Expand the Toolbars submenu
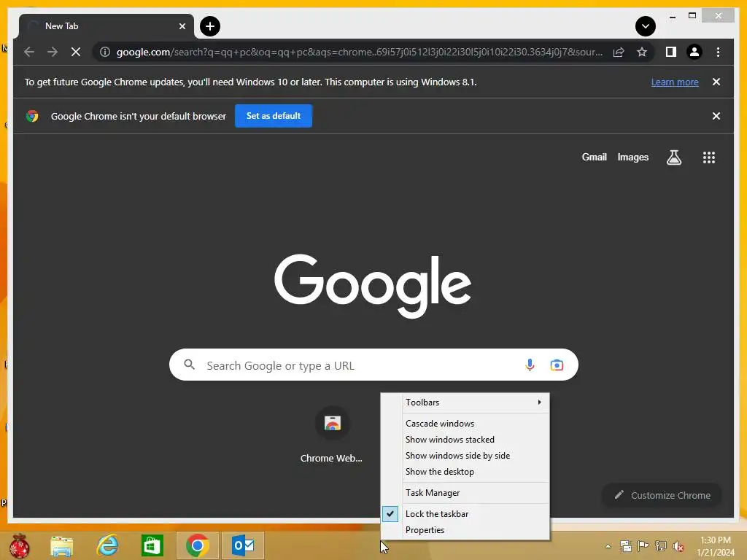The image size is (747, 560). tap(465, 402)
